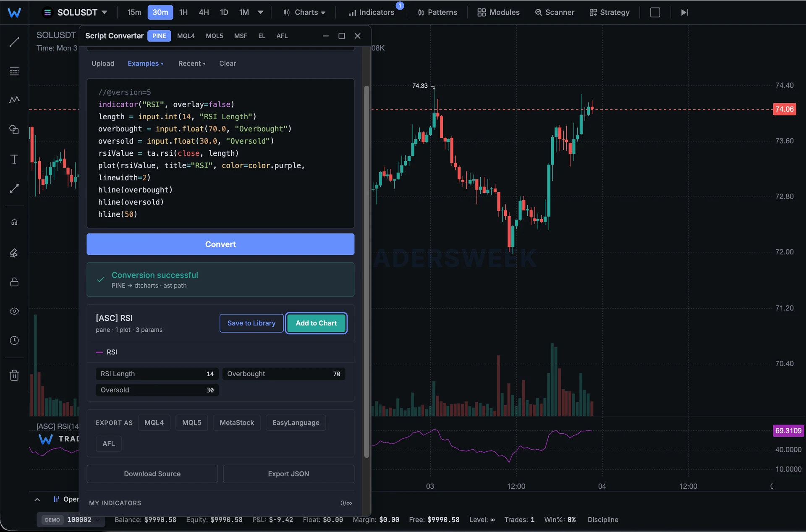Edit the Overbought value field
806x532 pixels.
tap(284, 374)
